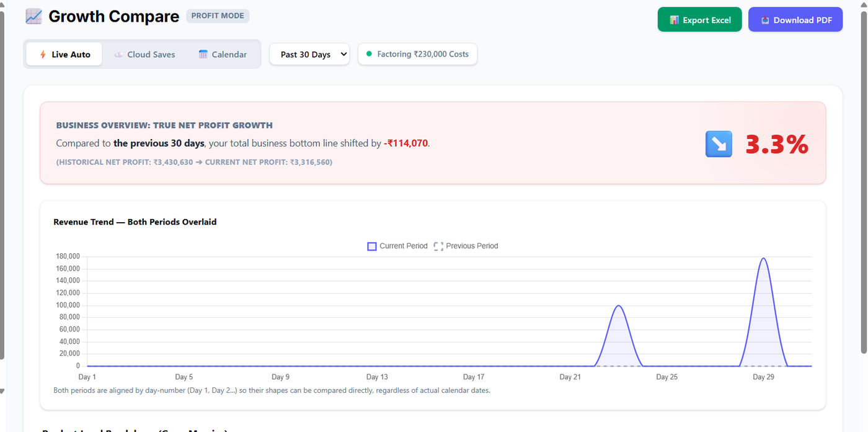Image resolution: width=868 pixels, height=432 pixels.
Task: Click the lightning bolt icon in Live Auto
Action: pyautogui.click(x=43, y=55)
